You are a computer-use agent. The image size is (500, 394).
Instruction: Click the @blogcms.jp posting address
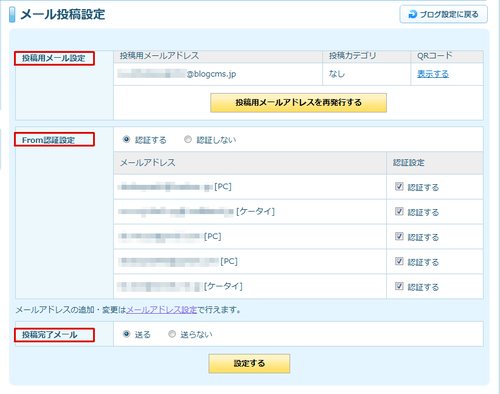click(x=177, y=74)
